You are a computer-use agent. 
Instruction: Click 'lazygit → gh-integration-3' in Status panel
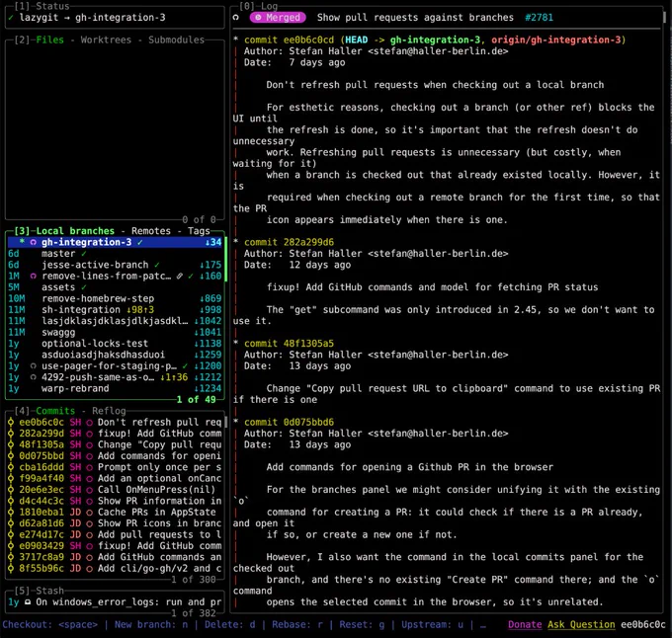click(x=92, y=18)
